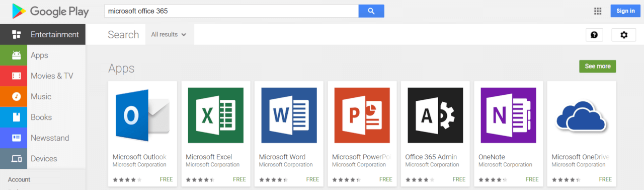
Task: Click the Excel star rating
Action: pos(200,179)
